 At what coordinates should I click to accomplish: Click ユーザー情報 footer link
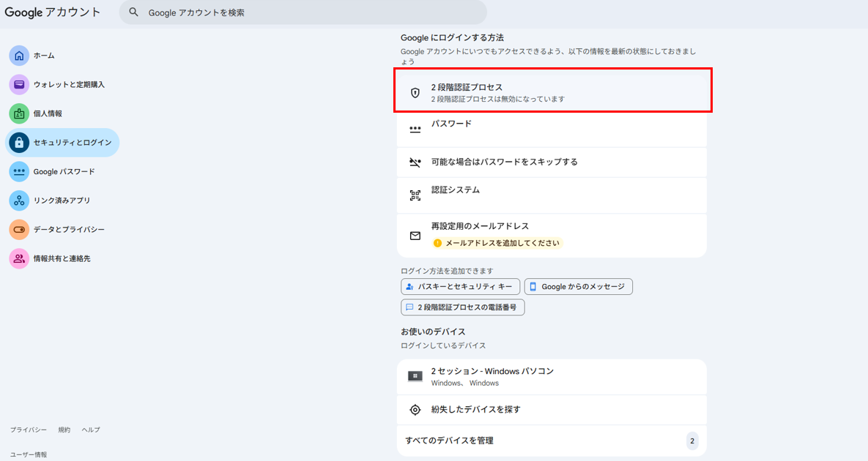(29, 455)
